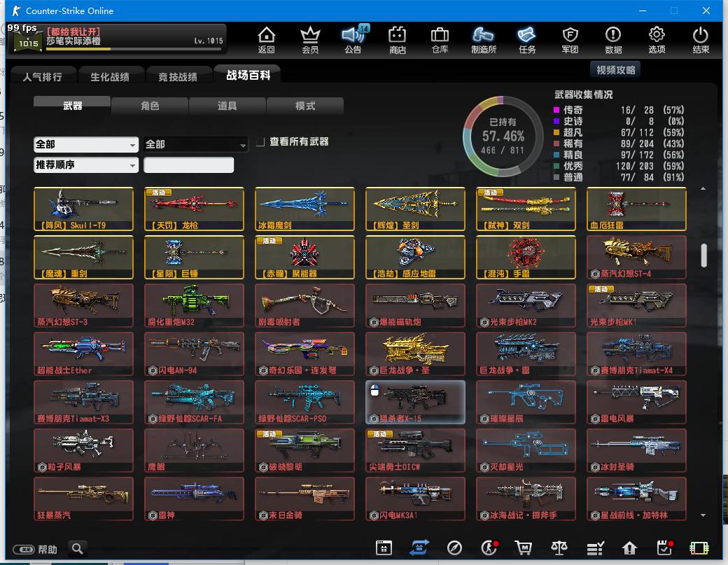Viewport: 728px width, 565px height.
Task: Click the 返回 home icon
Action: tap(267, 39)
